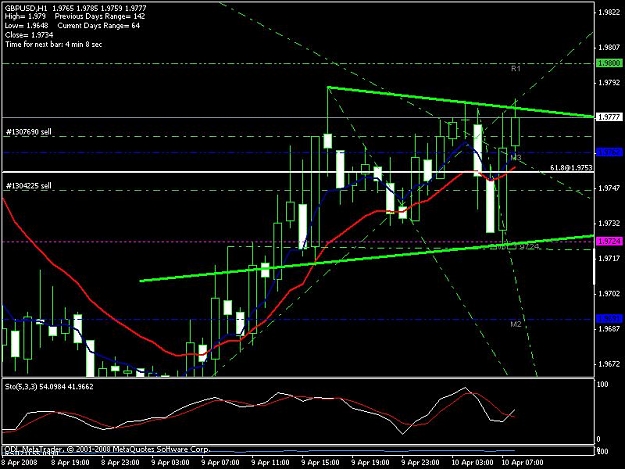The height and width of the screenshot is (469, 625).
Task: Click the blue 1.9762 price tag
Action: click(x=609, y=152)
